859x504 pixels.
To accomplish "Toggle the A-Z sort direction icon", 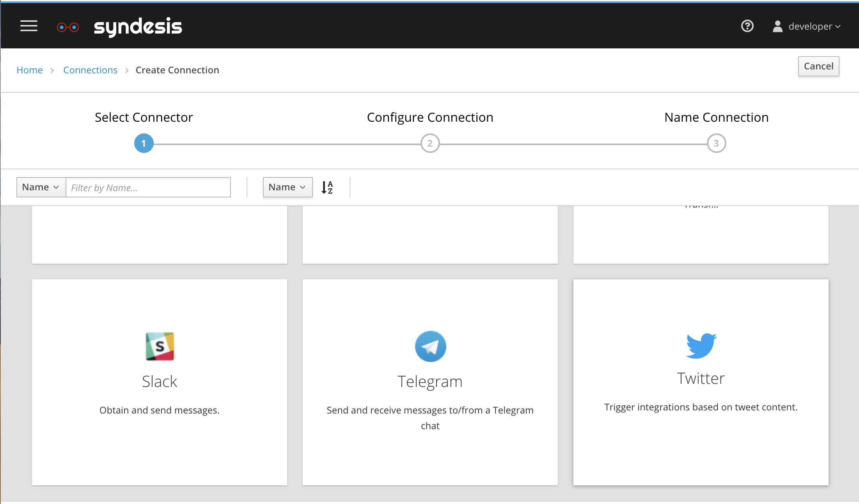I will [x=327, y=187].
